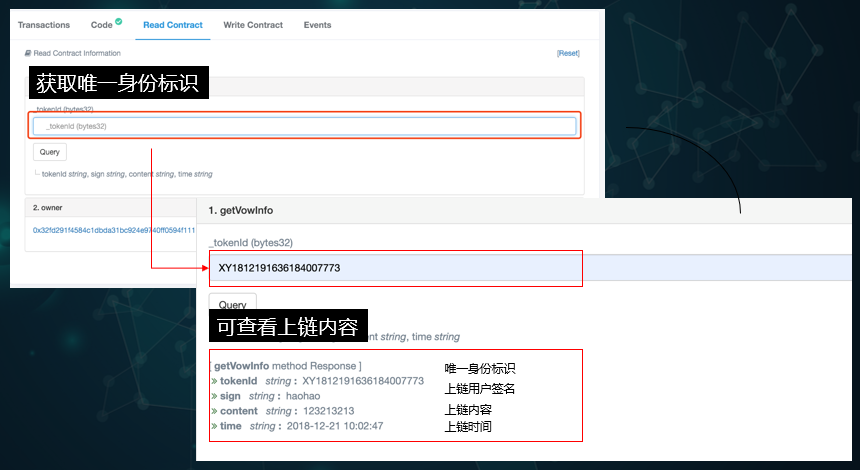The image size is (860, 470).
Task: Open the Write Contract tab
Action: 253,25
